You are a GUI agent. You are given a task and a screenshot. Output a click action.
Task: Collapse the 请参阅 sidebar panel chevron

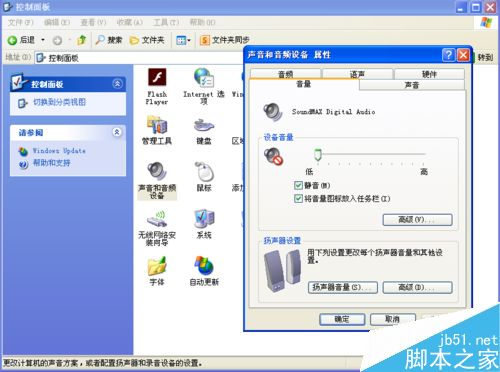point(117,132)
